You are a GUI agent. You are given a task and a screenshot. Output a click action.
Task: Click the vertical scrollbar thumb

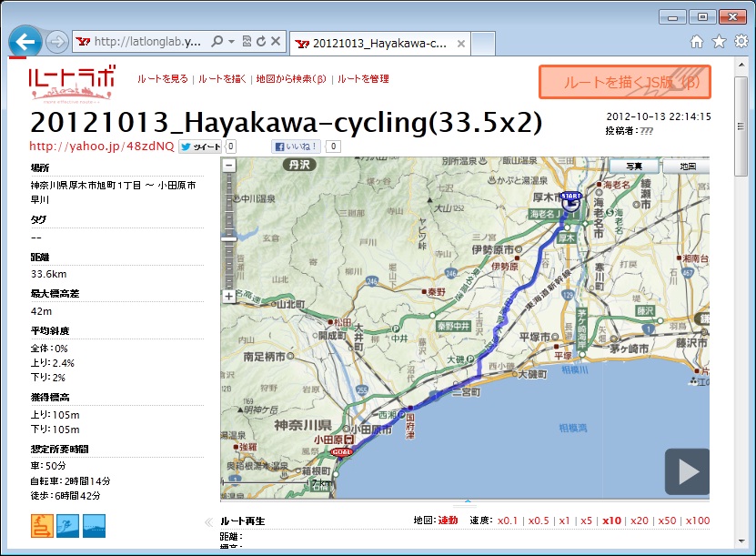tap(741, 126)
